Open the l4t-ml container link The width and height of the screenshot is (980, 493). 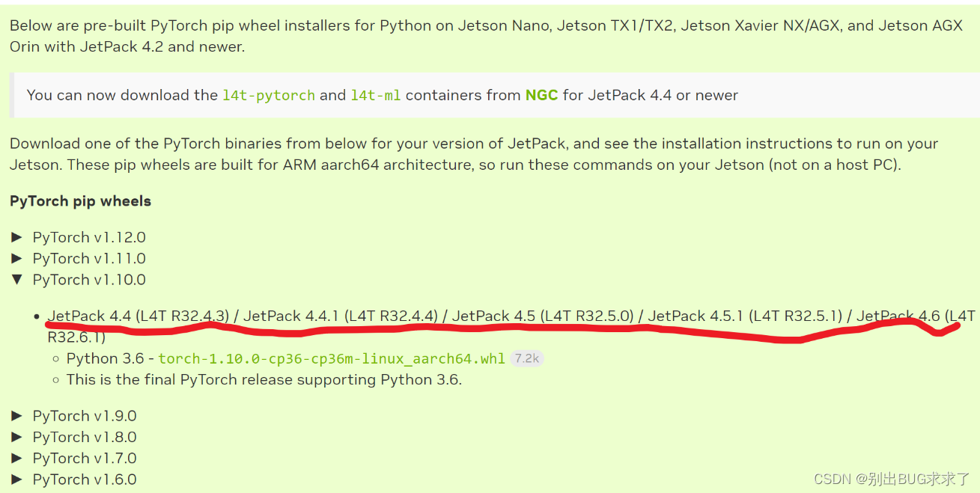pos(376,96)
